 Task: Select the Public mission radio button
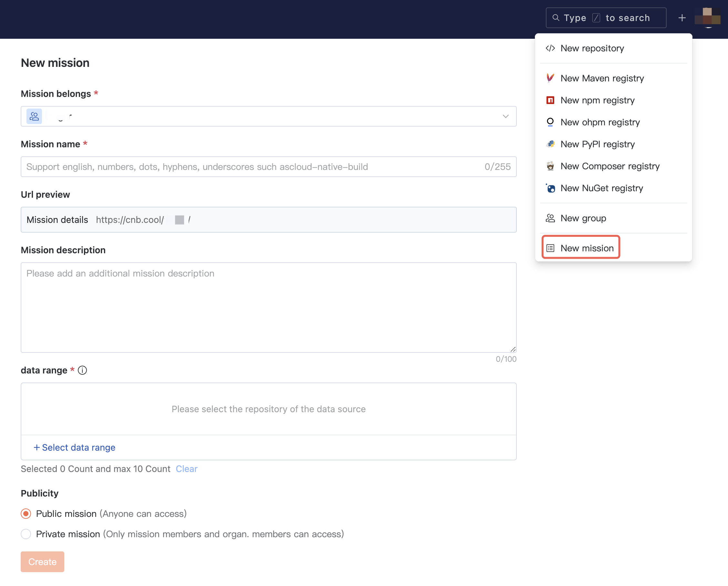(x=26, y=514)
